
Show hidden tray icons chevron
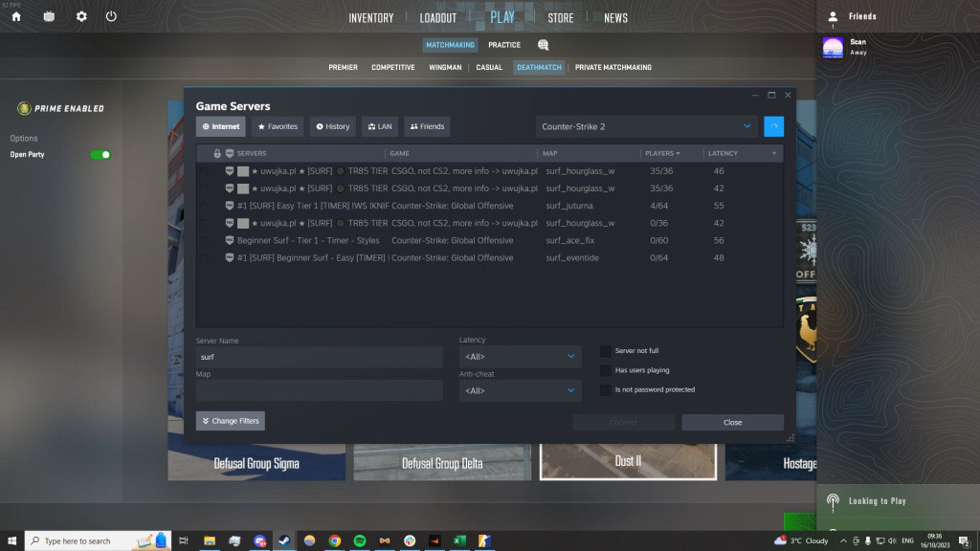tap(843, 541)
